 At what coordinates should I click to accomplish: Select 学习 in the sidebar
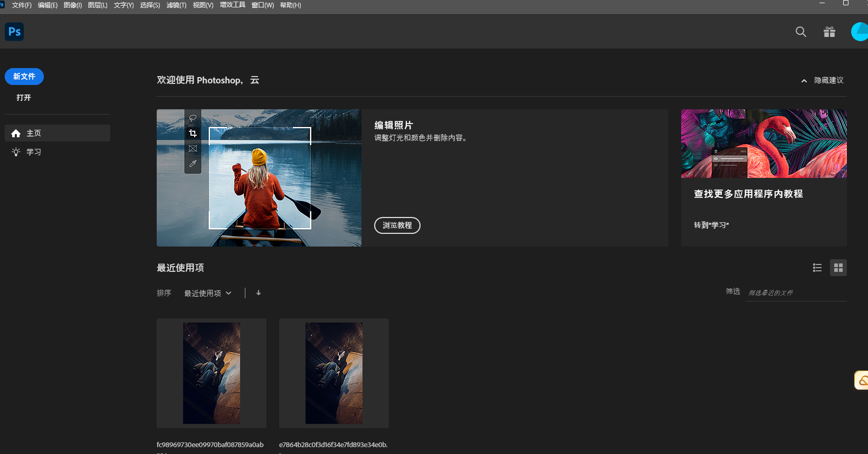[58, 152]
